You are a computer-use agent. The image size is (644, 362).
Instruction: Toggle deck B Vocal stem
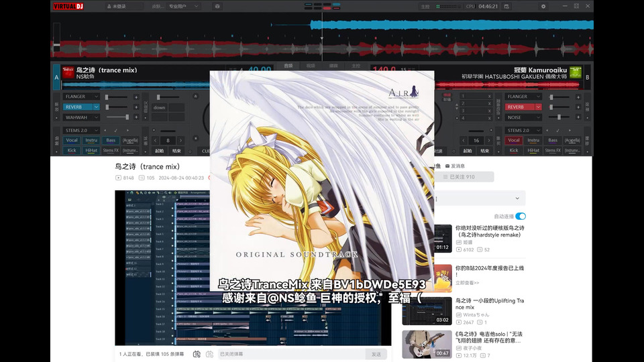[514, 140]
